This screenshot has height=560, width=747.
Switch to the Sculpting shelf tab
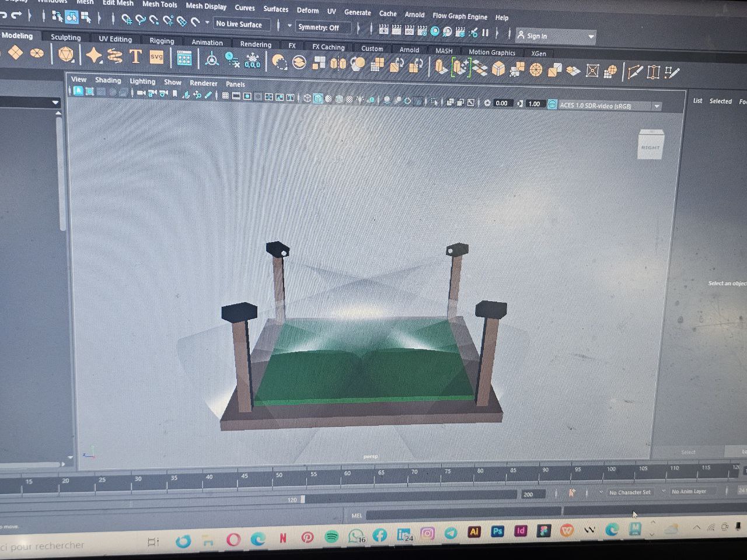pyautogui.click(x=65, y=37)
